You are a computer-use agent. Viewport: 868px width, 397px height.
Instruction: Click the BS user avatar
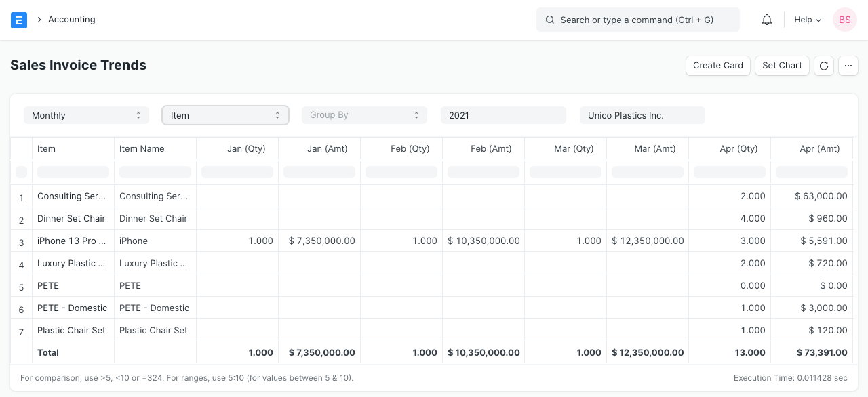click(x=845, y=20)
